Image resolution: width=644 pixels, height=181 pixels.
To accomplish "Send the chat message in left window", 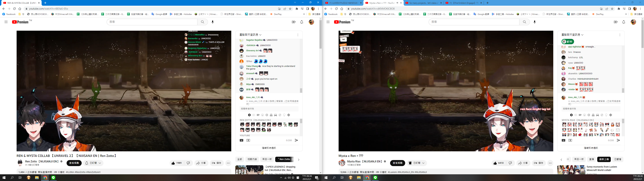I will point(296,140).
